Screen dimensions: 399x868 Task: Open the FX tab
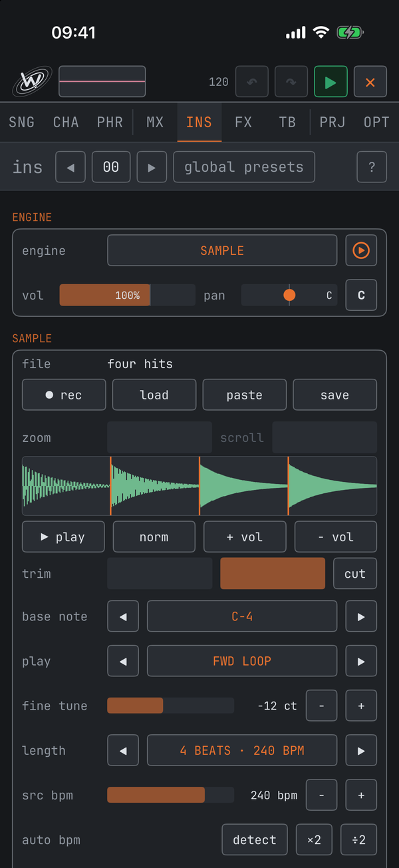[243, 122]
